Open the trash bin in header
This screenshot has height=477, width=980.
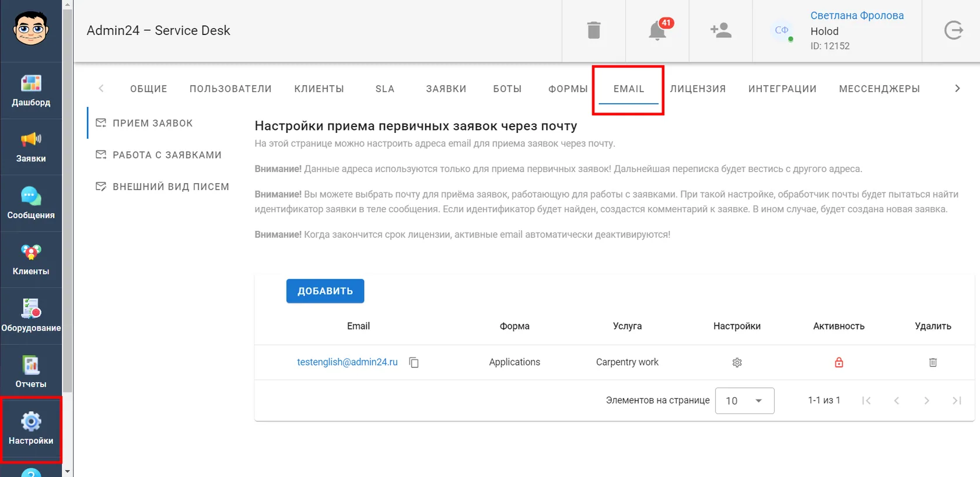click(594, 30)
